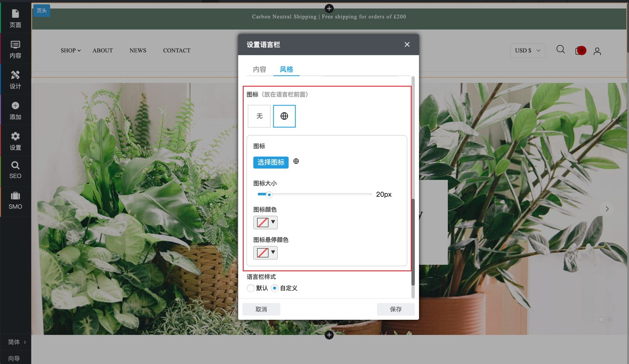The width and height of the screenshot is (629, 364).
Task: Click the shopping bag cart icon
Action: [579, 51]
